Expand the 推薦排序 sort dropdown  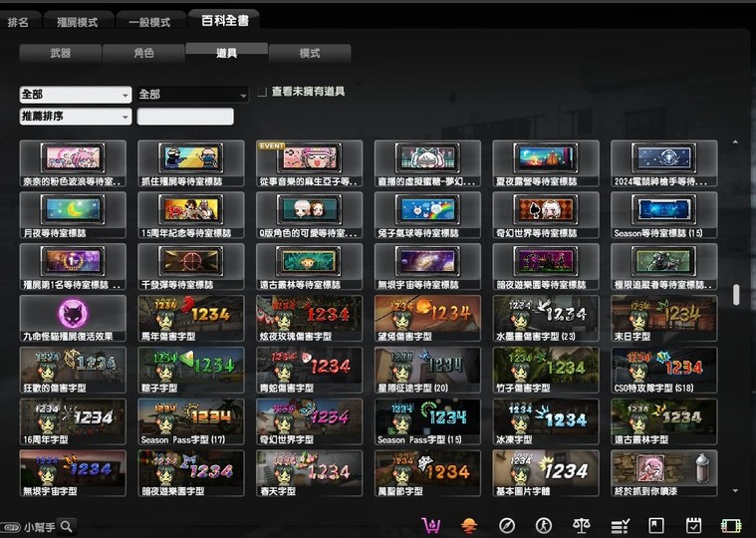(x=75, y=117)
